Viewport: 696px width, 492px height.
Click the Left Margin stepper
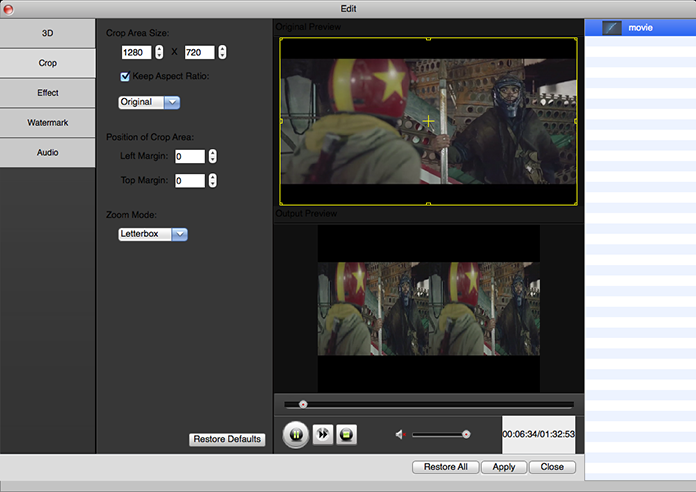coord(213,156)
